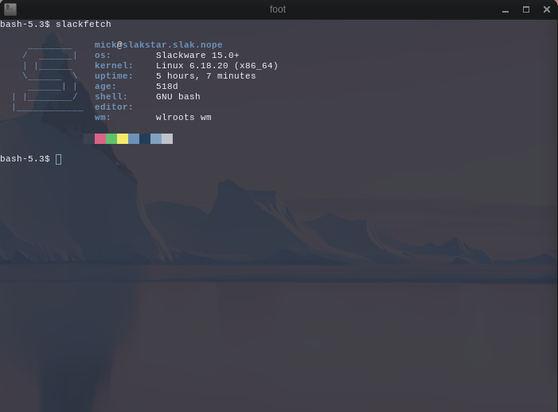The image size is (558, 412).
Task: Close the foot terminal window
Action: 547,10
